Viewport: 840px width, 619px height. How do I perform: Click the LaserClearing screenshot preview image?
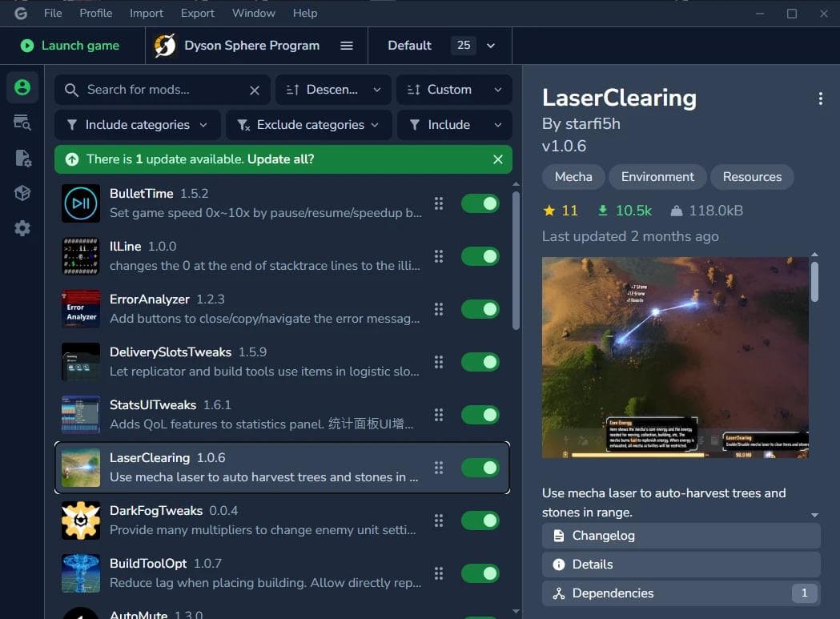coord(675,357)
